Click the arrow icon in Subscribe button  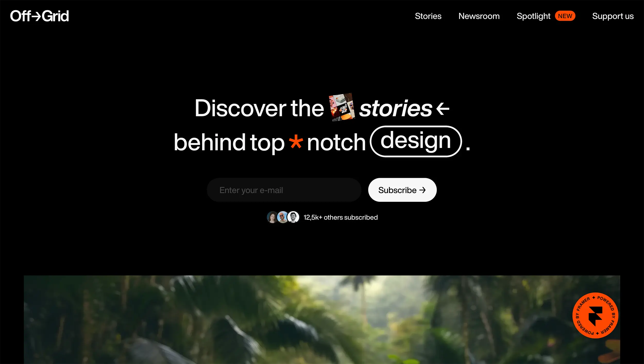[x=422, y=190]
